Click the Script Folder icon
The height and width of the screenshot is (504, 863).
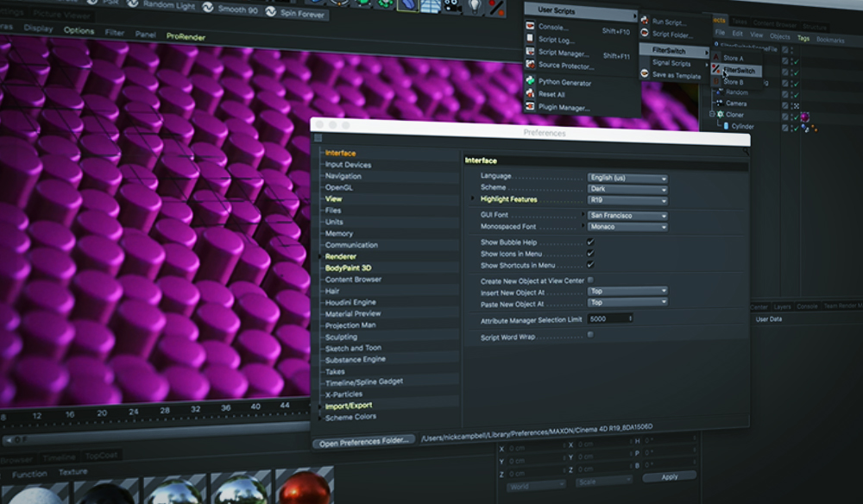pyautogui.click(x=644, y=33)
